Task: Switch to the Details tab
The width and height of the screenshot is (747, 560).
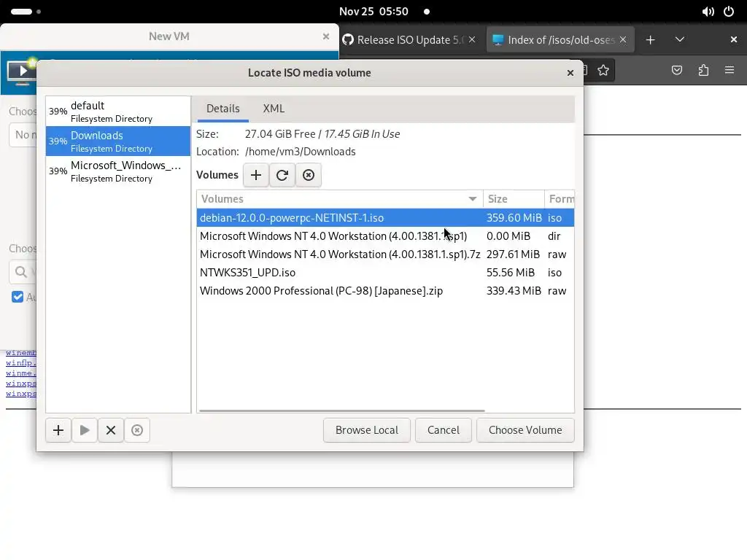Action: pyautogui.click(x=223, y=109)
